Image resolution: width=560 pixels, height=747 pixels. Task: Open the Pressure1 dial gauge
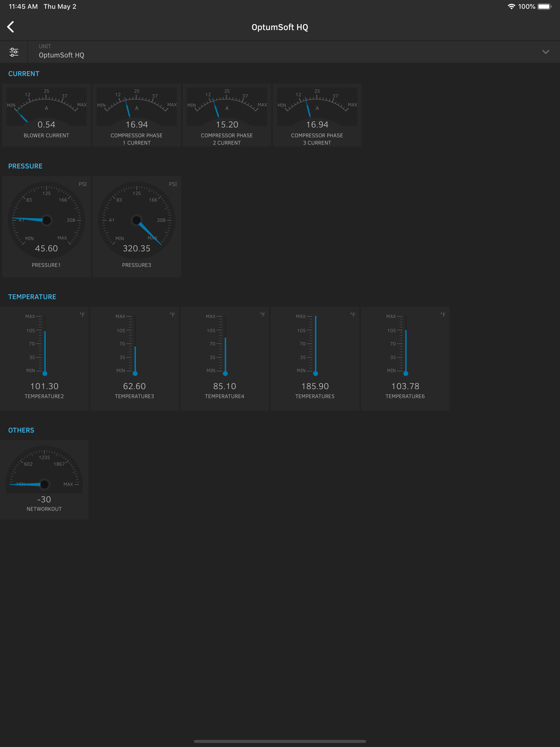46,227
